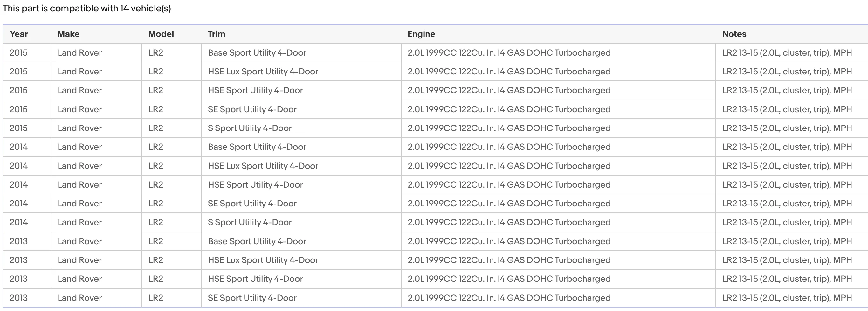The height and width of the screenshot is (311, 868).
Task: Click the year cell in the 2015 Base row
Action: click(x=27, y=52)
